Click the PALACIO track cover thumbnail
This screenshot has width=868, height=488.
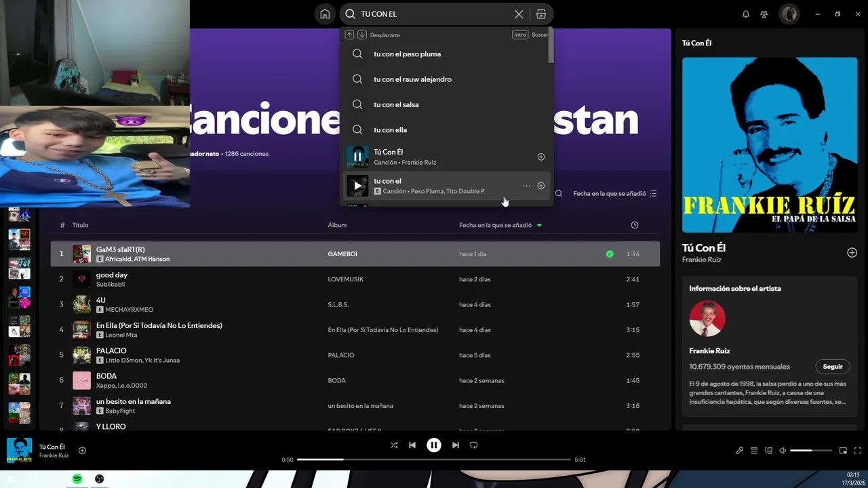81,355
